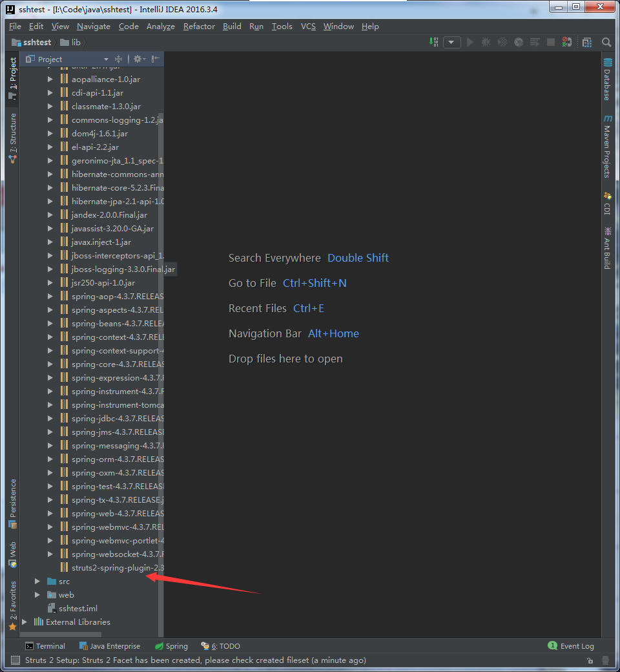Open the Ant Build side panel
The image size is (620, 672).
point(607,248)
